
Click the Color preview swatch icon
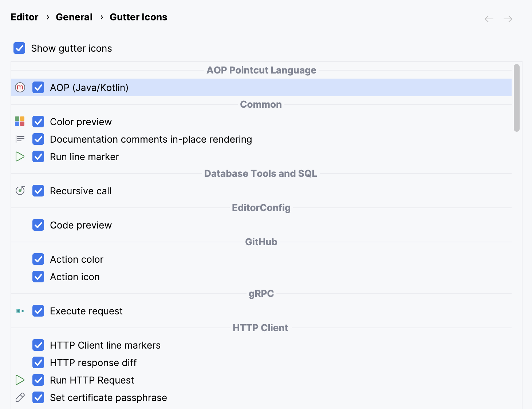[x=20, y=122]
